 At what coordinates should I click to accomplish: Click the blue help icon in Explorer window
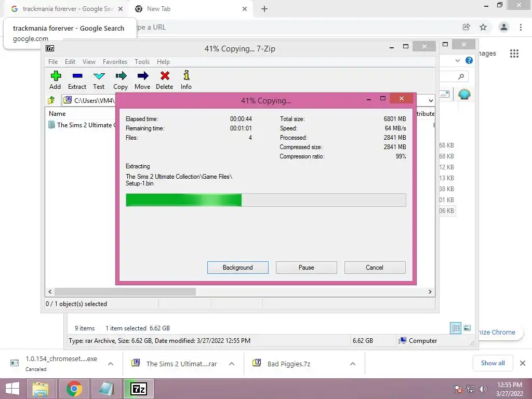469,60
